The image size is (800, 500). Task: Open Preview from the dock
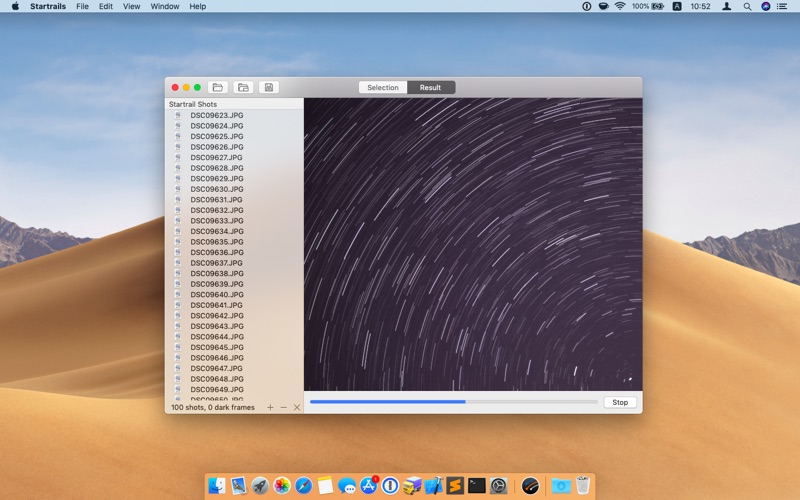point(238,485)
